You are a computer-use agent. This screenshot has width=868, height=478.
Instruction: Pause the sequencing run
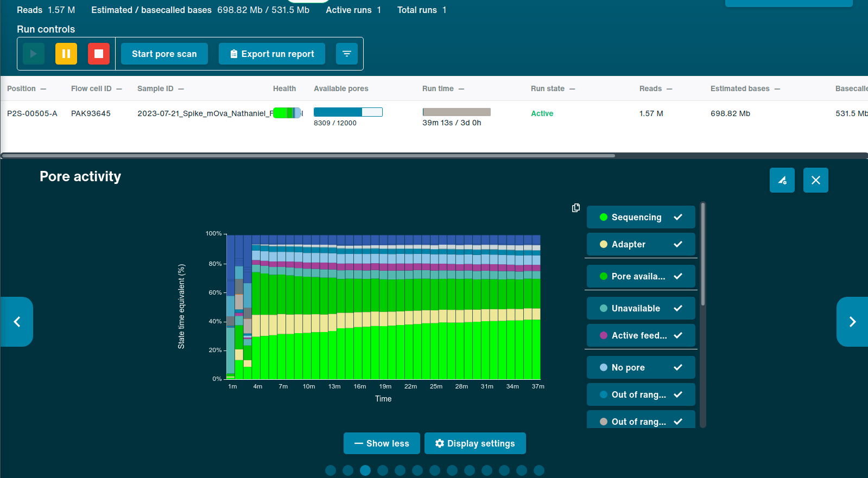tap(66, 54)
